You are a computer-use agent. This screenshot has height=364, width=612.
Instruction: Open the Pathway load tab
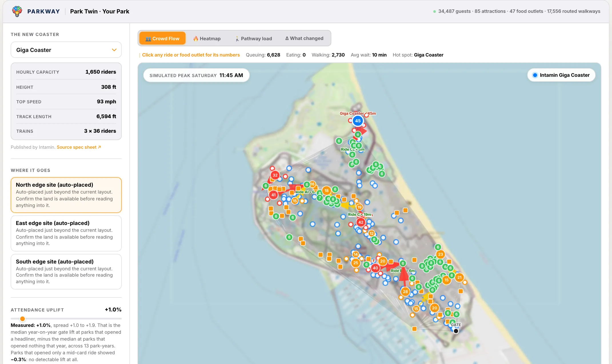coord(253,39)
